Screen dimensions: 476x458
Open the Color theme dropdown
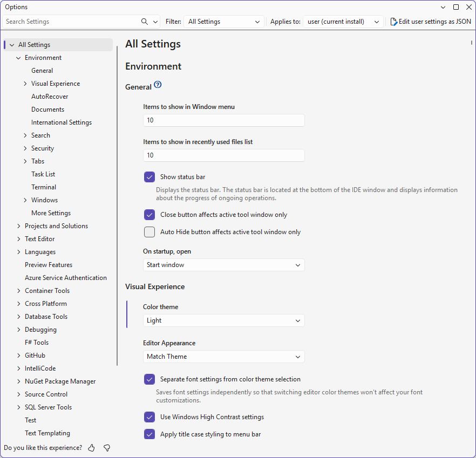(224, 320)
